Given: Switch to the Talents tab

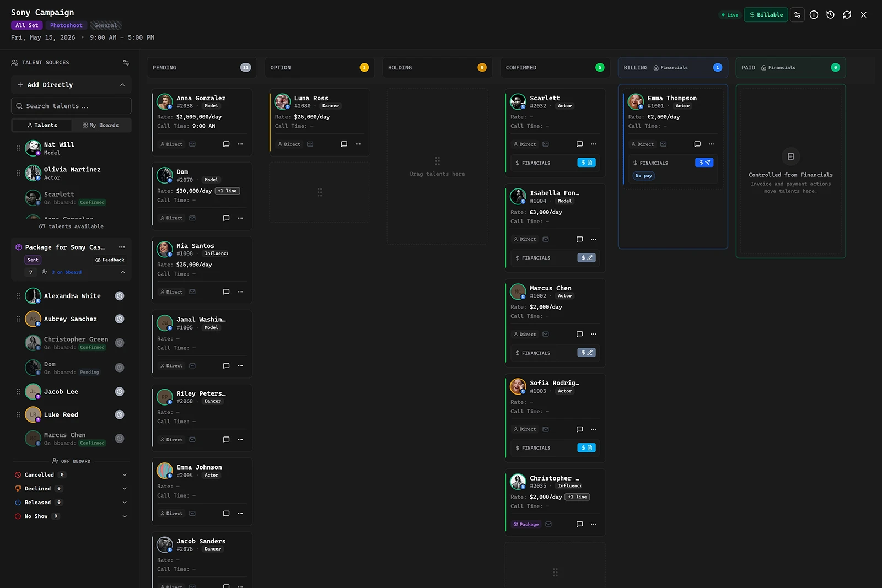Looking at the screenshot, I should [42, 126].
